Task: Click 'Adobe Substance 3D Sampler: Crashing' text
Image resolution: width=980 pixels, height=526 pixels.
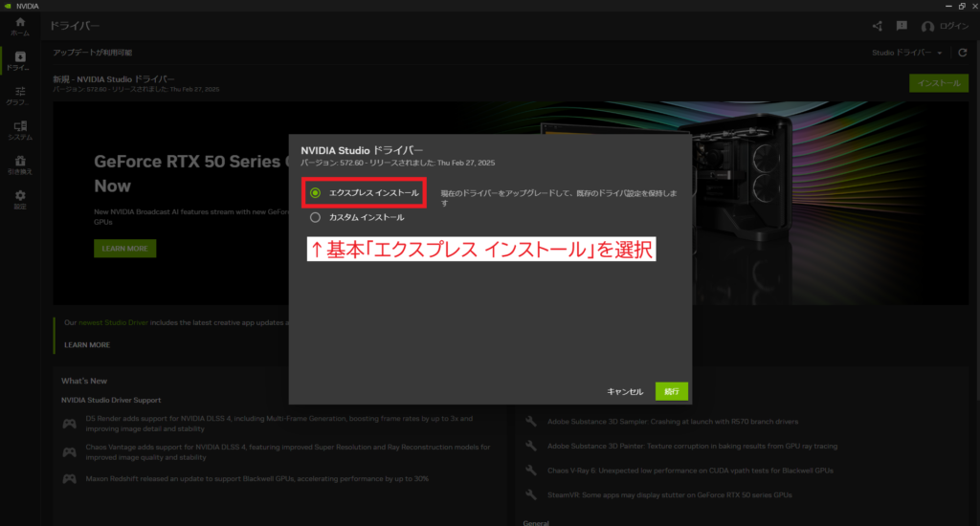Action: pos(673,422)
